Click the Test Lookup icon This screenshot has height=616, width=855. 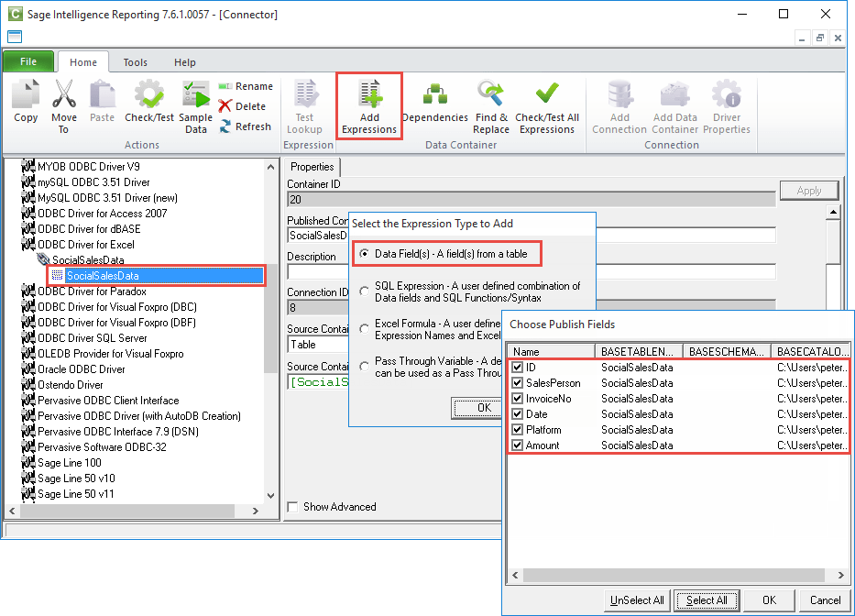(305, 93)
